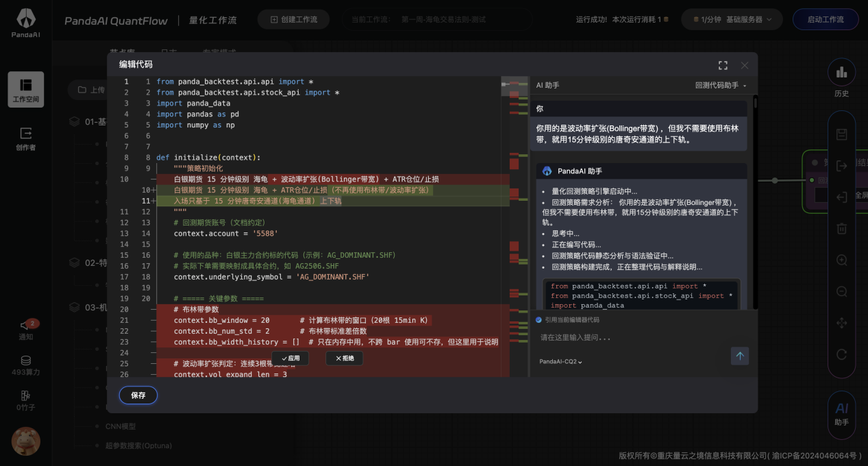Click the 保存 save button

coord(138,395)
